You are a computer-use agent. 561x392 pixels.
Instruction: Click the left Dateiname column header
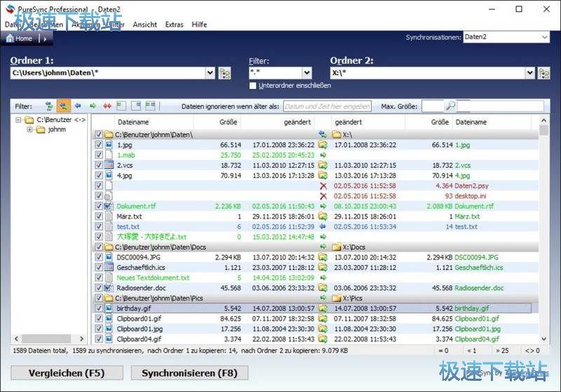click(x=154, y=122)
